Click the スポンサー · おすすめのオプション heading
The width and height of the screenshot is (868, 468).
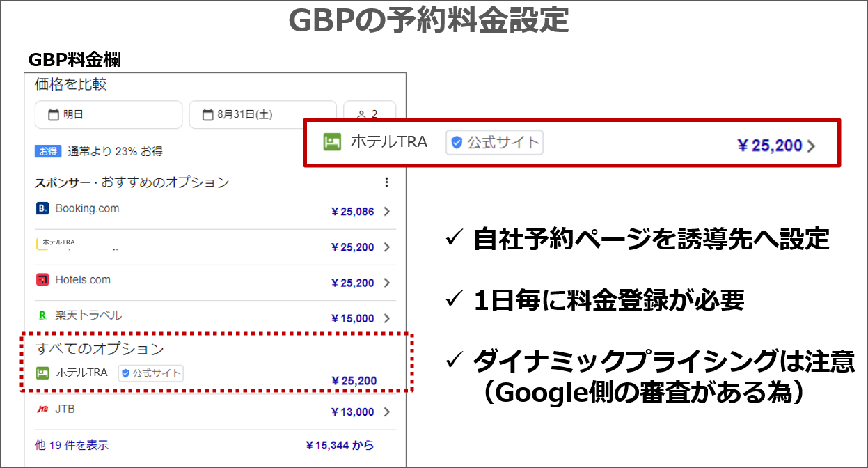(x=132, y=182)
